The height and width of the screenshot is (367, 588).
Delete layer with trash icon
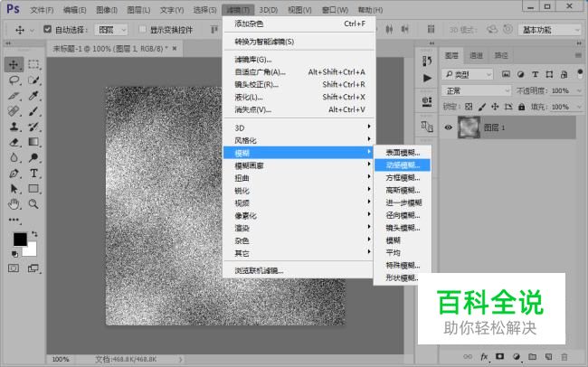coord(564,356)
